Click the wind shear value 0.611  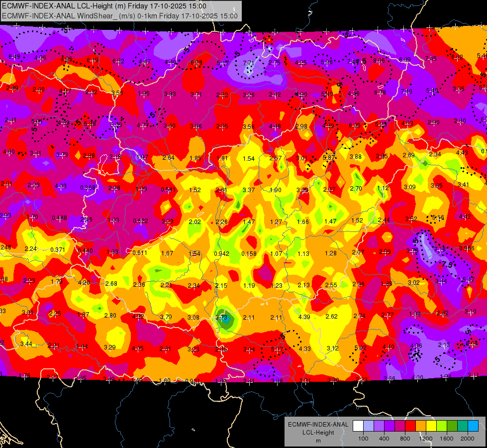pos(140,253)
